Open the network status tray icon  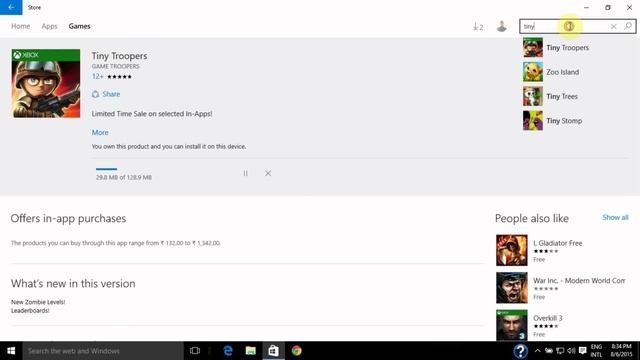(560, 351)
